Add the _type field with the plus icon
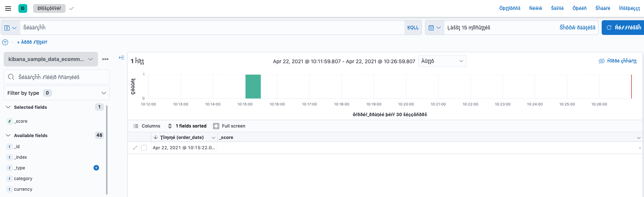 [96, 168]
